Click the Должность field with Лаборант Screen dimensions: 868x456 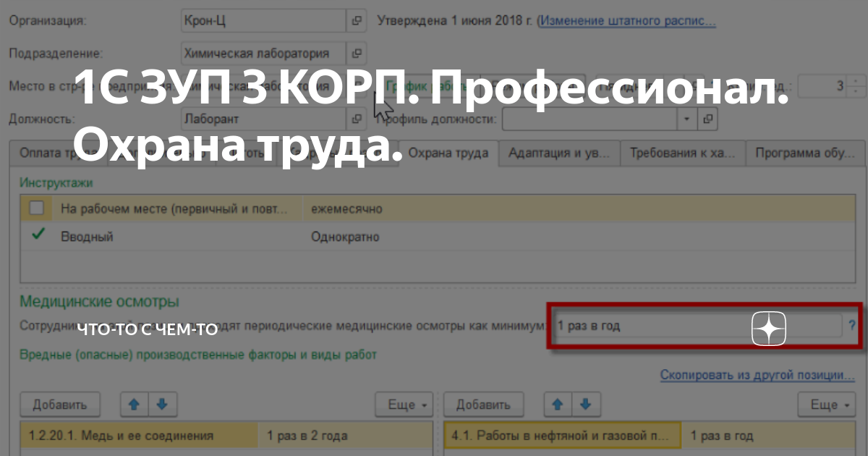pyautogui.click(x=263, y=119)
